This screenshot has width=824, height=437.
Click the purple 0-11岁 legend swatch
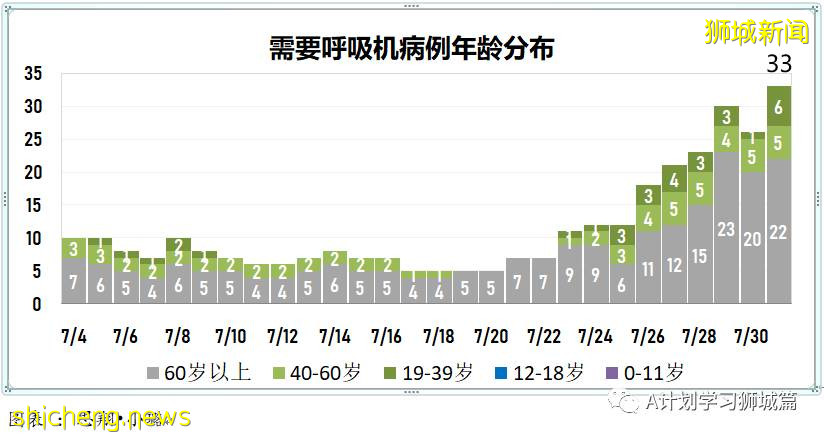(612, 373)
